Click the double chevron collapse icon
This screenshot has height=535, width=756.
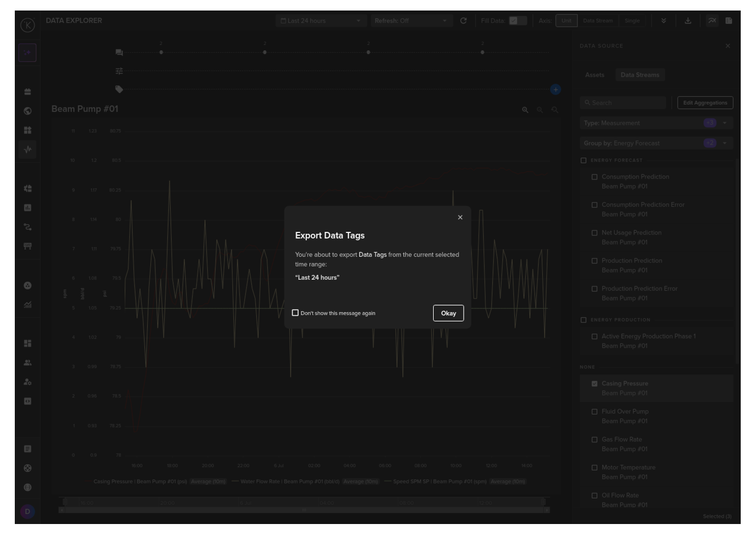click(663, 21)
